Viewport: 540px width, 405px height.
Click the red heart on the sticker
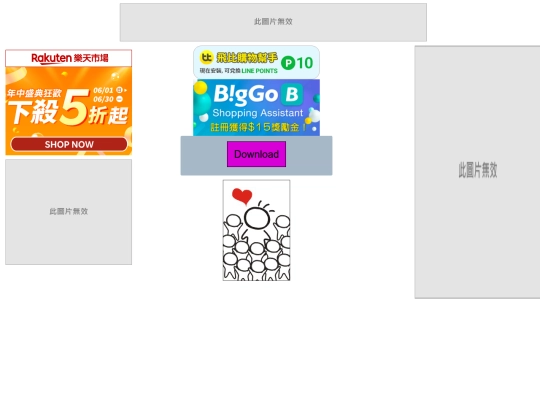pos(242,196)
